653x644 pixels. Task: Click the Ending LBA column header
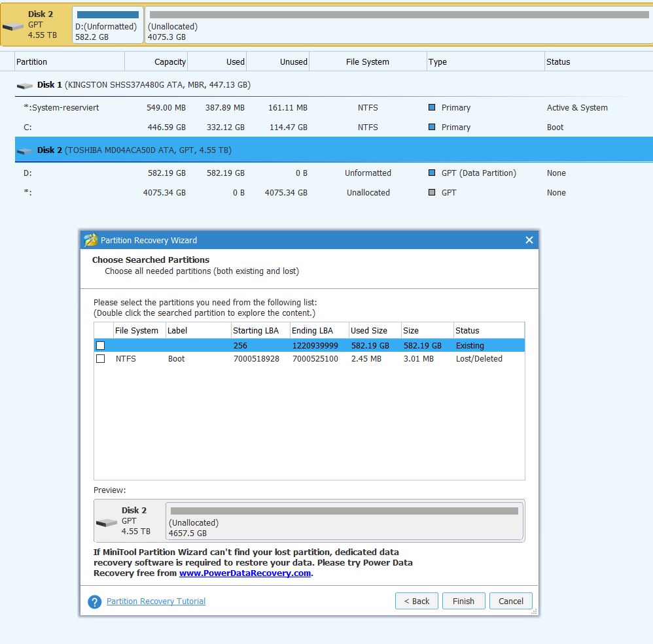pyautogui.click(x=319, y=330)
